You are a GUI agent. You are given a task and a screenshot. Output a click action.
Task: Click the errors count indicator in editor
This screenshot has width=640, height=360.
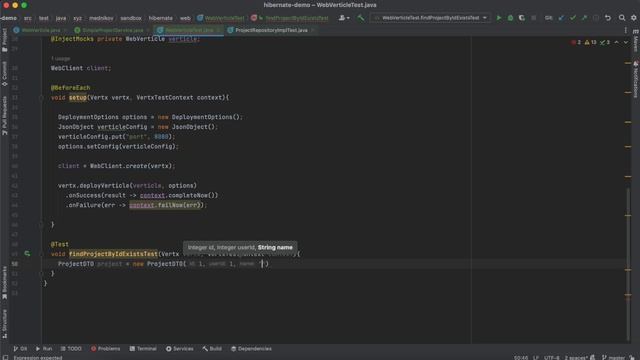pyautogui.click(x=576, y=42)
